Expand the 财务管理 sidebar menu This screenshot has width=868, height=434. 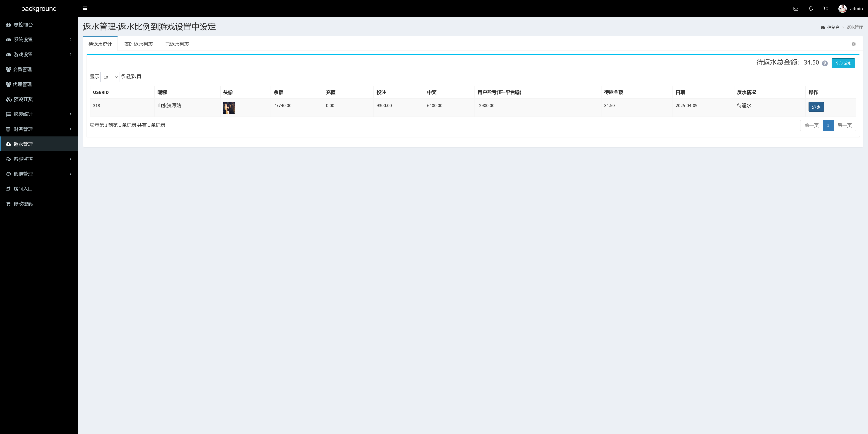point(39,129)
